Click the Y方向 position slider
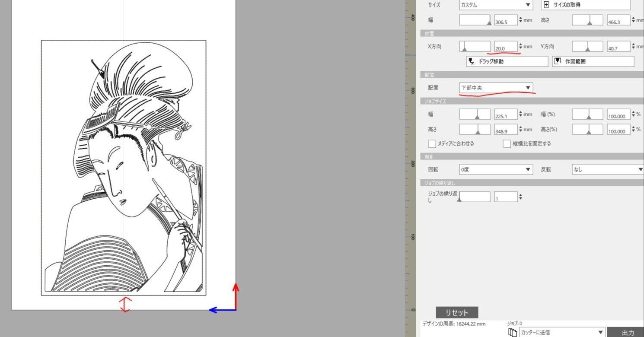 [x=587, y=47]
